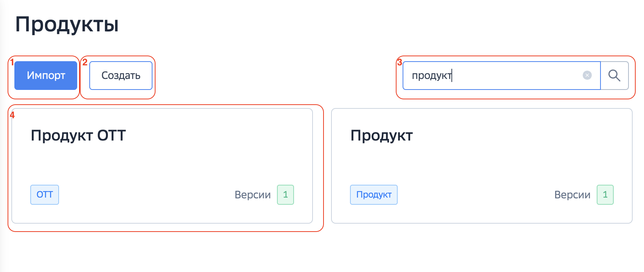644x272 pixels.
Task: Select the Продукт tag chip
Action: coord(373,195)
